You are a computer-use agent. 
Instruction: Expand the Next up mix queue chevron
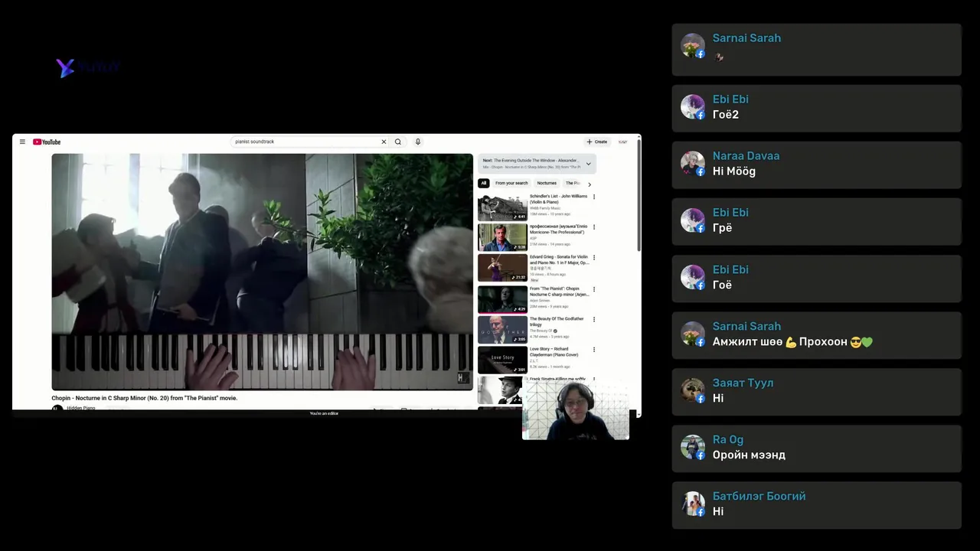coord(588,164)
